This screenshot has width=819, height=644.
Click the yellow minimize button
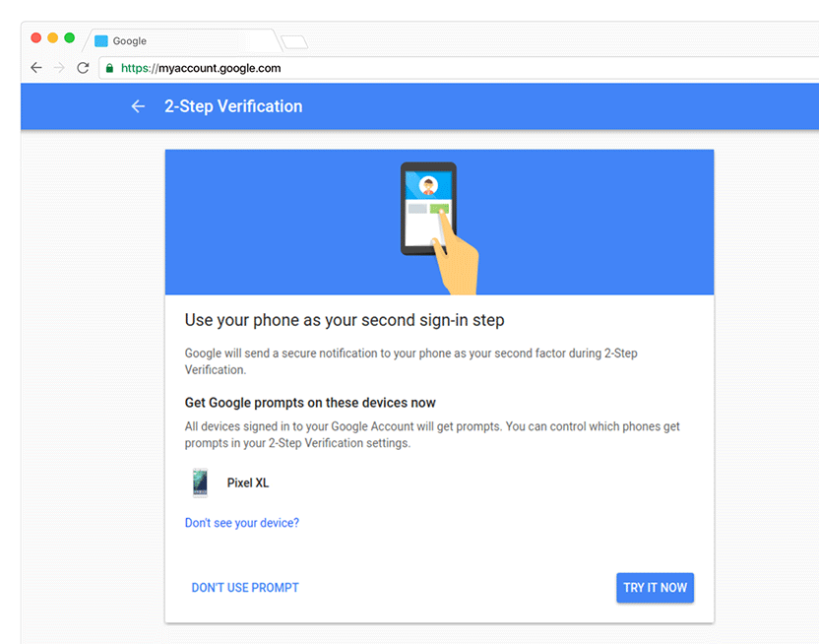(x=51, y=38)
